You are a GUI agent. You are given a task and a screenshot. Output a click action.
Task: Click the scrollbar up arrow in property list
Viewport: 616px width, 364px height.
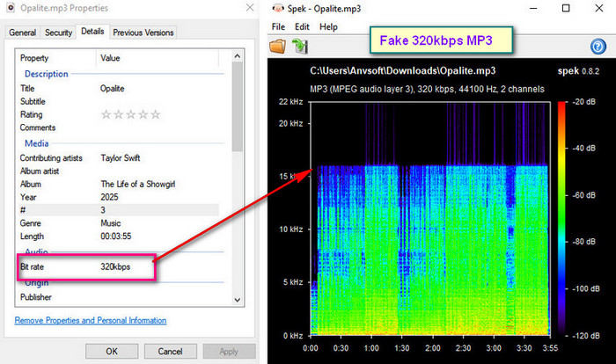pyautogui.click(x=238, y=56)
